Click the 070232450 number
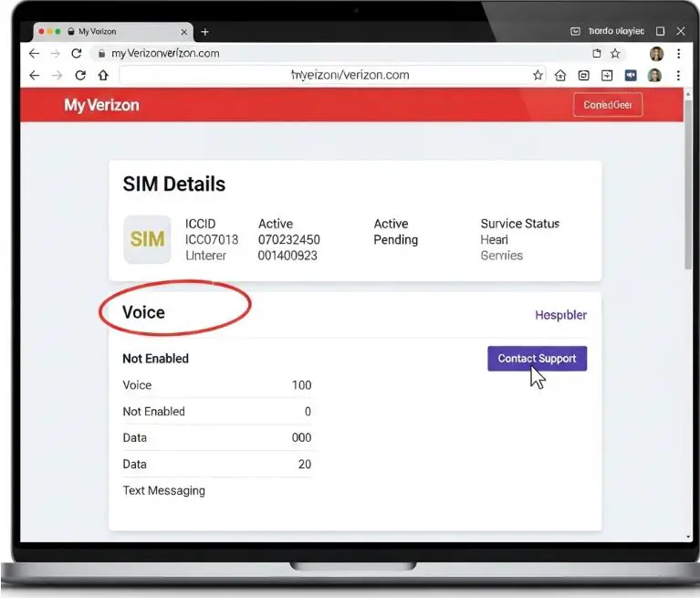This screenshot has height=598, width=700. (288, 240)
